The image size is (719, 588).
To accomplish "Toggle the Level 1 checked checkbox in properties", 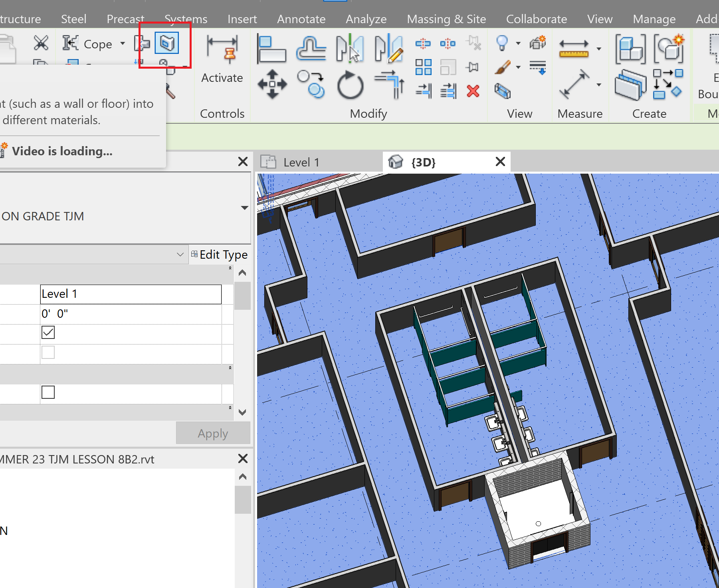I will (x=48, y=332).
